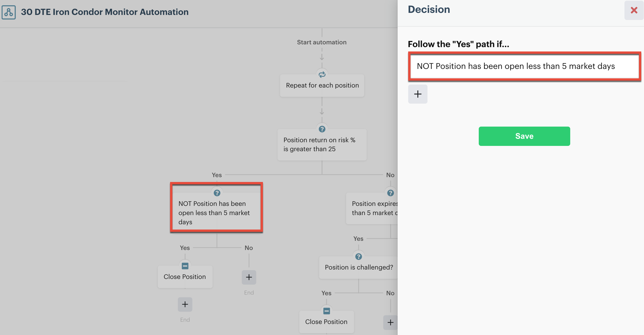Click question icon on Position expires decision

point(390,193)
